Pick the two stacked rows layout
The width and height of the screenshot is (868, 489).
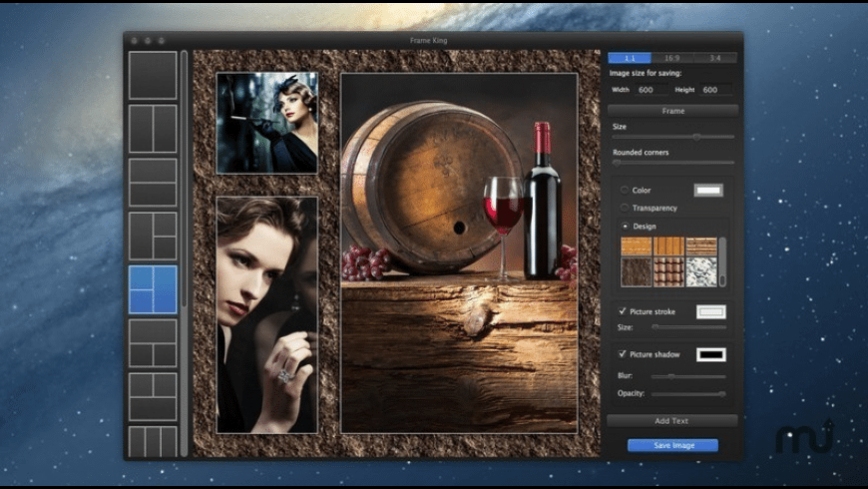coord(153,183)
